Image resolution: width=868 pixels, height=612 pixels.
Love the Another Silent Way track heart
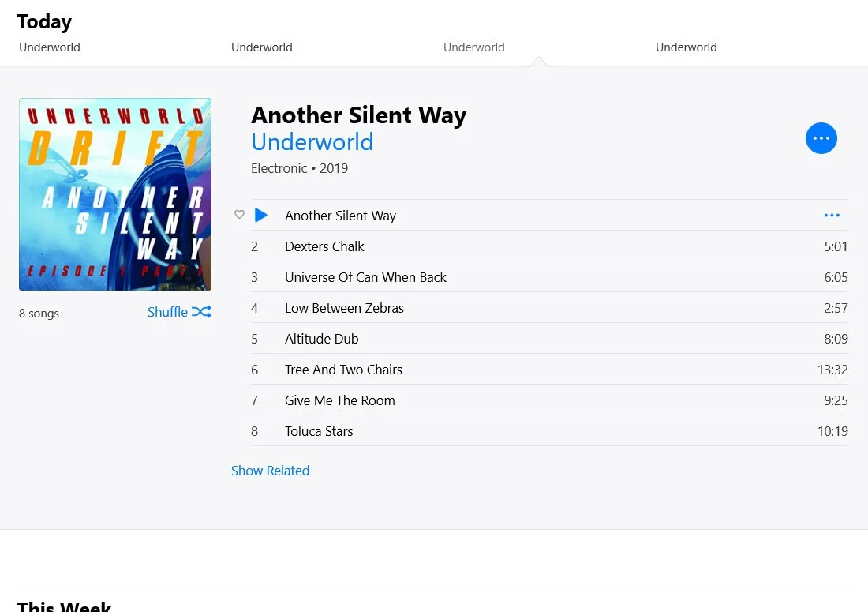239,214
